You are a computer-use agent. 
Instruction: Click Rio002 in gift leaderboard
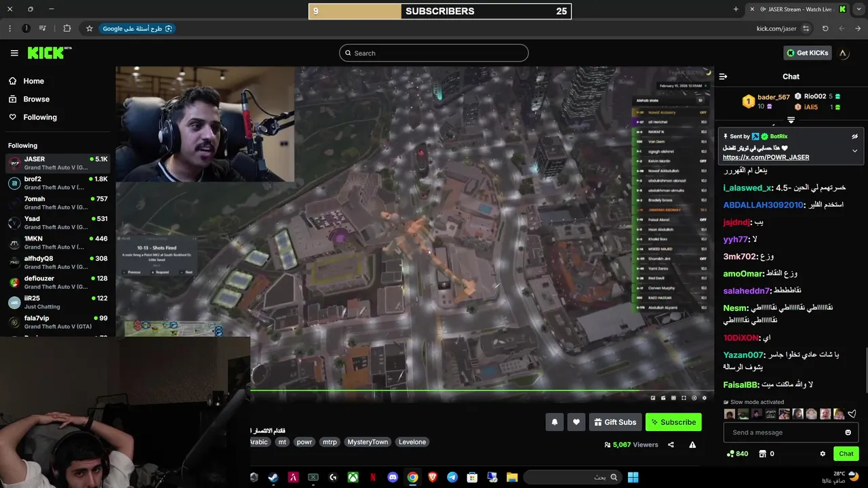814,96
